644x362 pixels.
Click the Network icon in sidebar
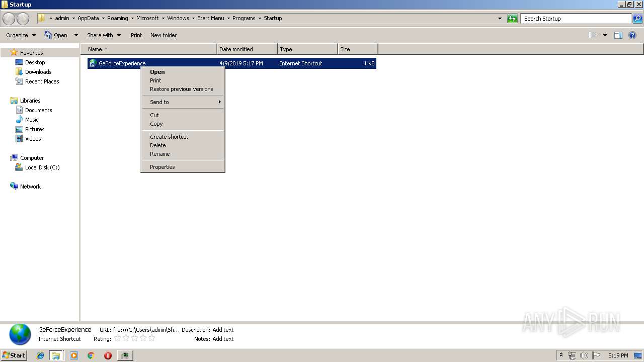(14, 187)
